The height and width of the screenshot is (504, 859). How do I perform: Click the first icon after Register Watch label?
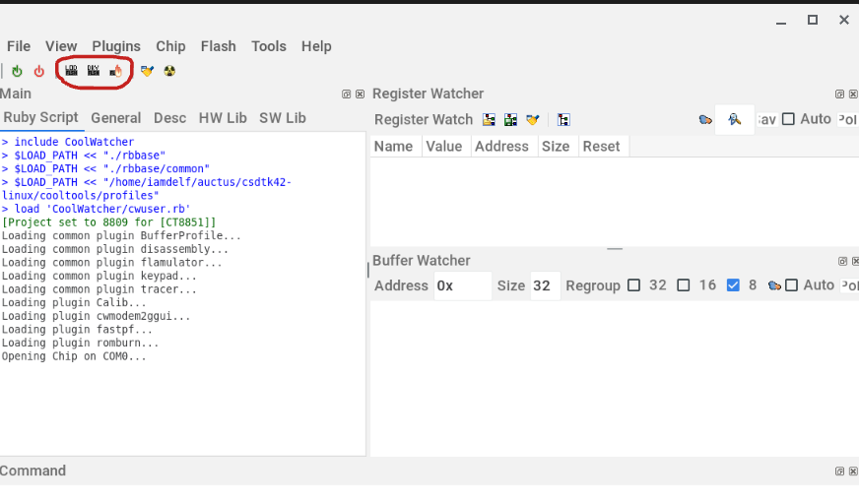(x=490, y=119)
